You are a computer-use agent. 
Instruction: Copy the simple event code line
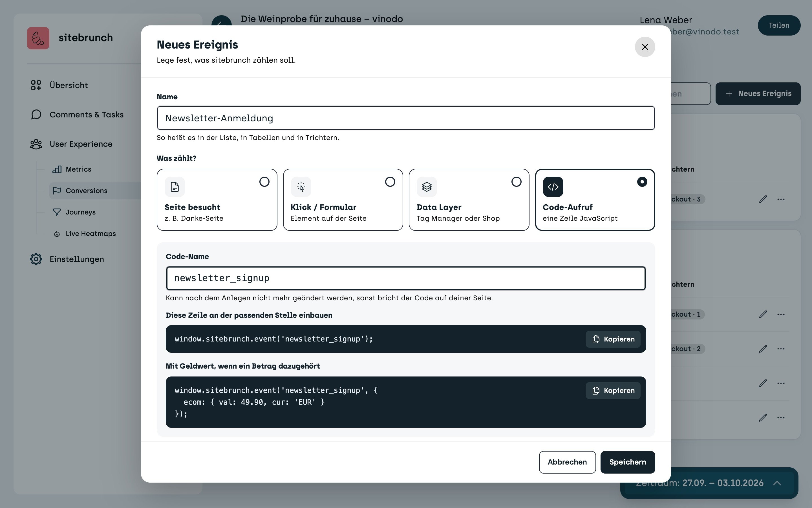613,339
